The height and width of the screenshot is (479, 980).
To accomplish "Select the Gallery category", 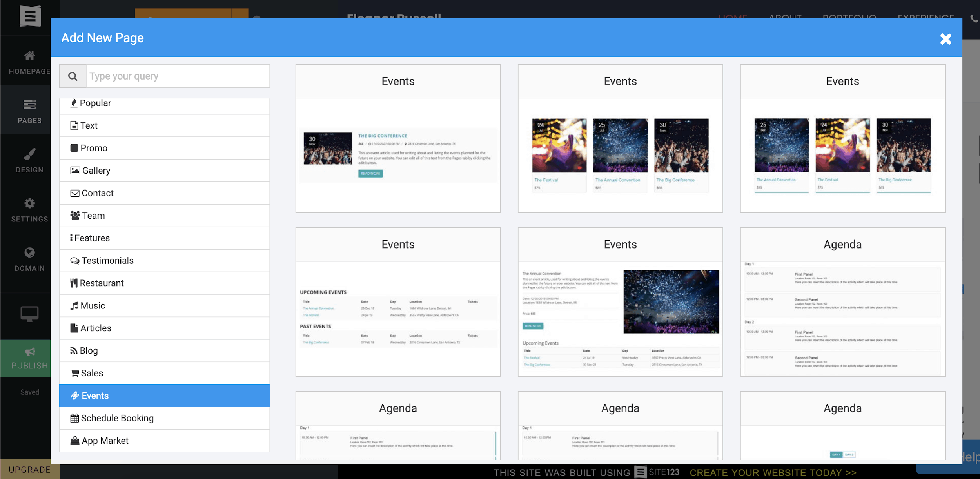I will click(x=165, y=171).
